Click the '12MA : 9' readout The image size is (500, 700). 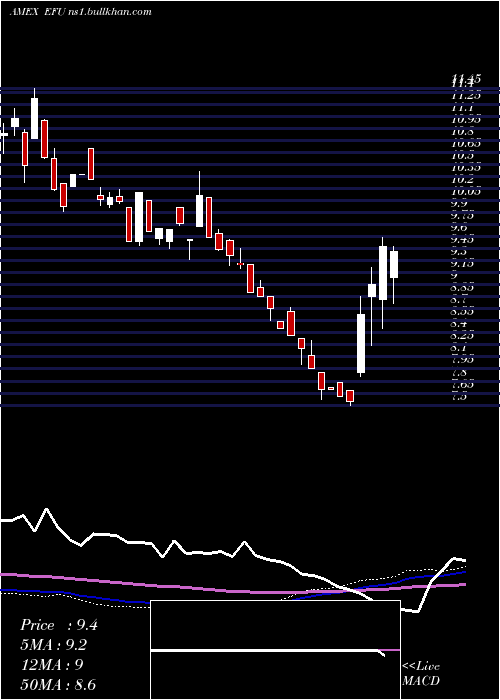[51, 665]
